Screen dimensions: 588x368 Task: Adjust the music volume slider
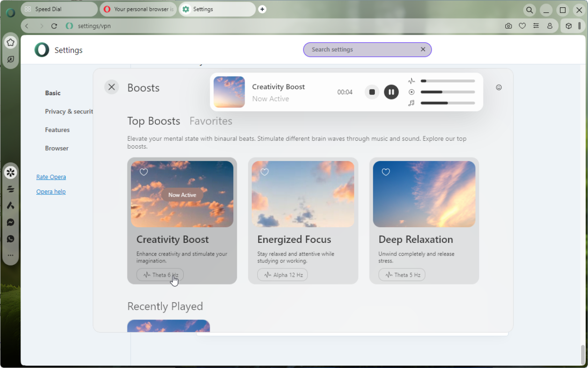click(447, 103)
